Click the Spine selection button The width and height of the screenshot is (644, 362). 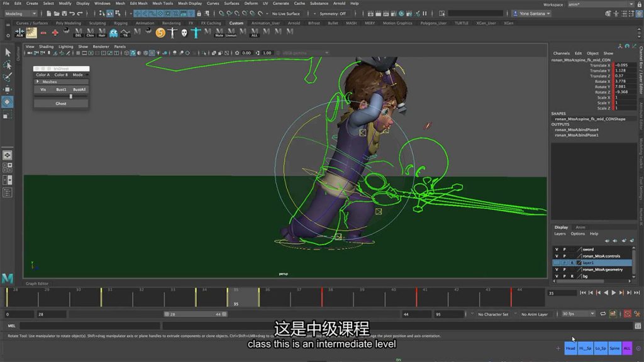[614, 348]
